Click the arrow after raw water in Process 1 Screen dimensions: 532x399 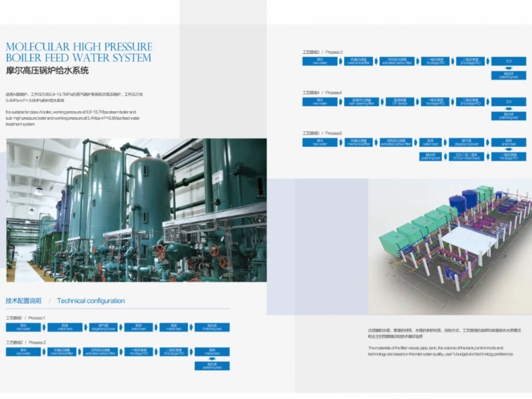point(44,327)
